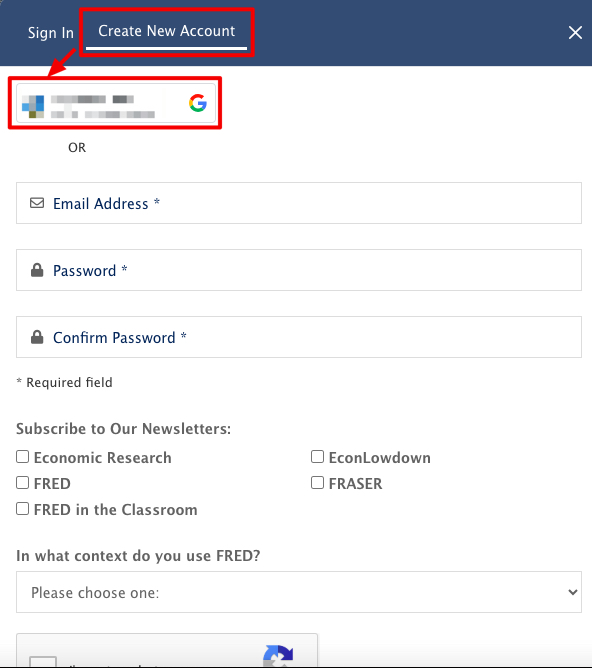The width and height of the screenshot is (592, 668).
Task: Click into the Password field
Action: pos(299,270)
